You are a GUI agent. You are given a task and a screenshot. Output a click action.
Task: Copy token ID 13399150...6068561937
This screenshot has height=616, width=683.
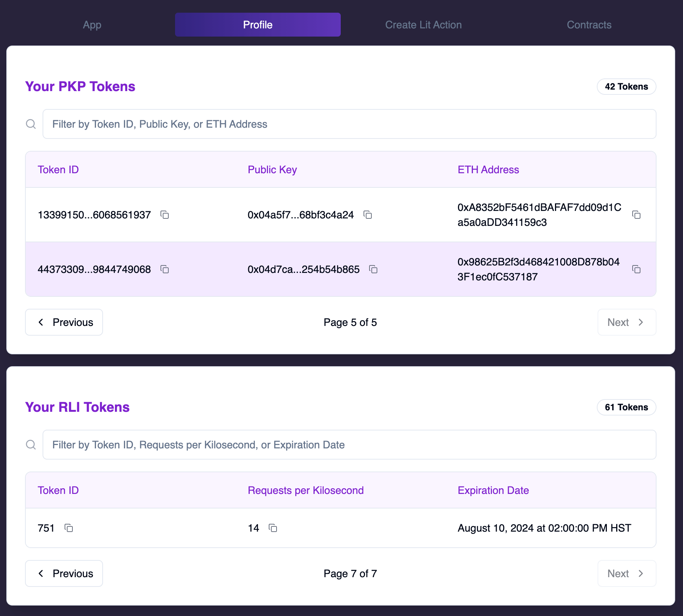click(x=165, y=215)
